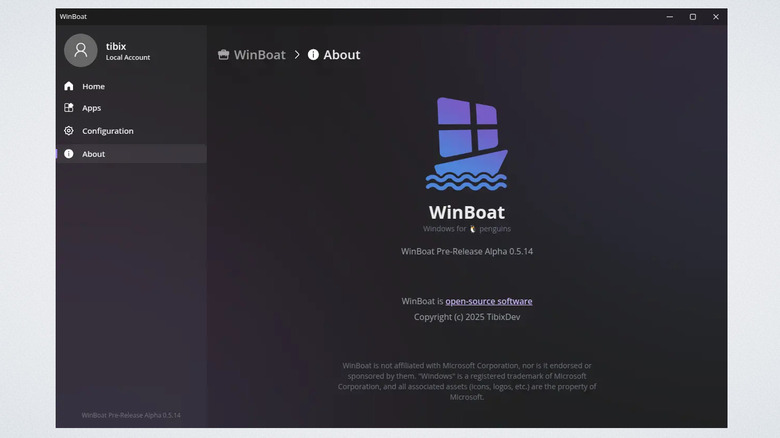Click the Windows for penguins tagline
This screenshot has width=780, height=438.
point(467,229)
